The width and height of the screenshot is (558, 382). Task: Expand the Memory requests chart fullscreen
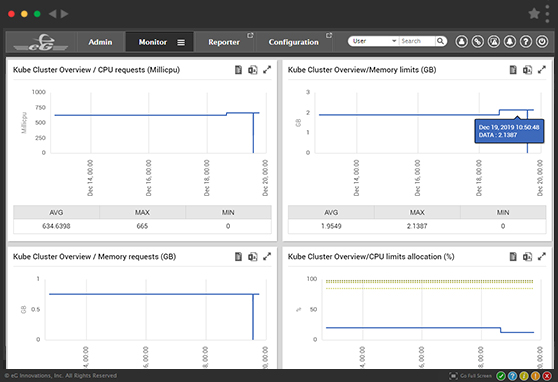point(267,256)
